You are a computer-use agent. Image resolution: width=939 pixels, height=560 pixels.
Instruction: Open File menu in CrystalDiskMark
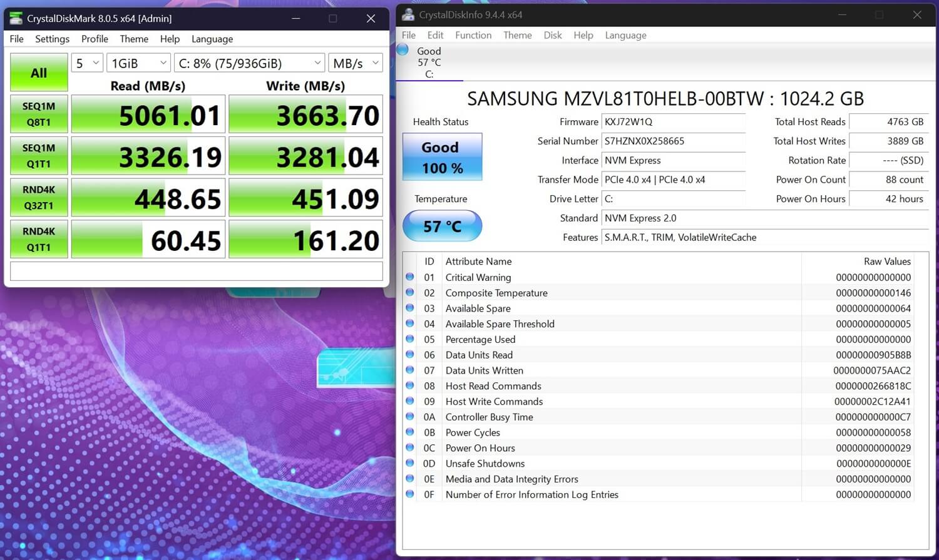coord(17,39)
